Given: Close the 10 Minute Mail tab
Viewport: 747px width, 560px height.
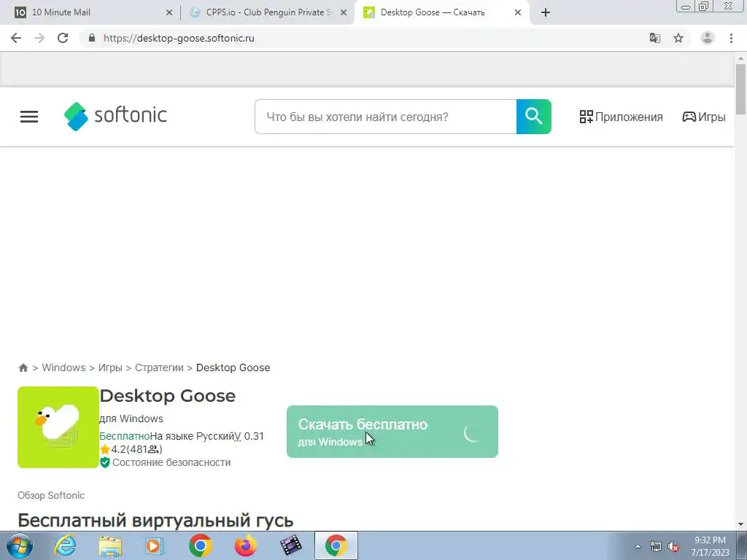Looking at the screenshot, I should pyautogui.click(x=169, y=12).
